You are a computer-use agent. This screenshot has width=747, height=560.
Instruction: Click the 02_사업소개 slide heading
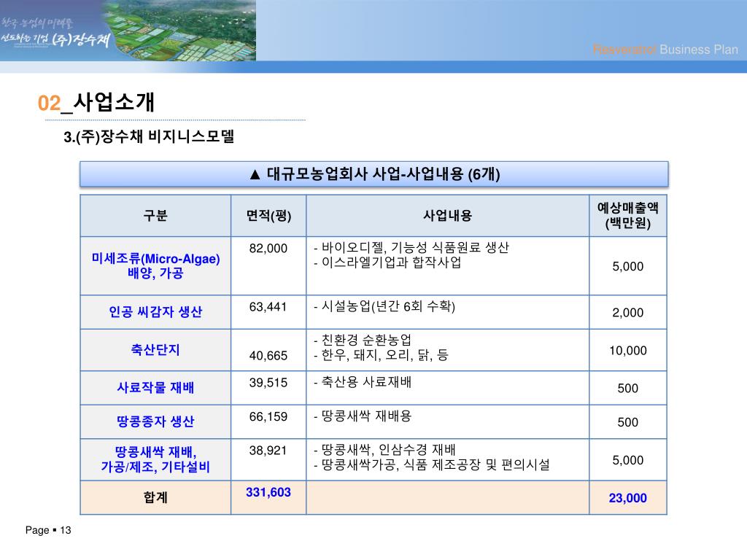[x=96, y=102]
